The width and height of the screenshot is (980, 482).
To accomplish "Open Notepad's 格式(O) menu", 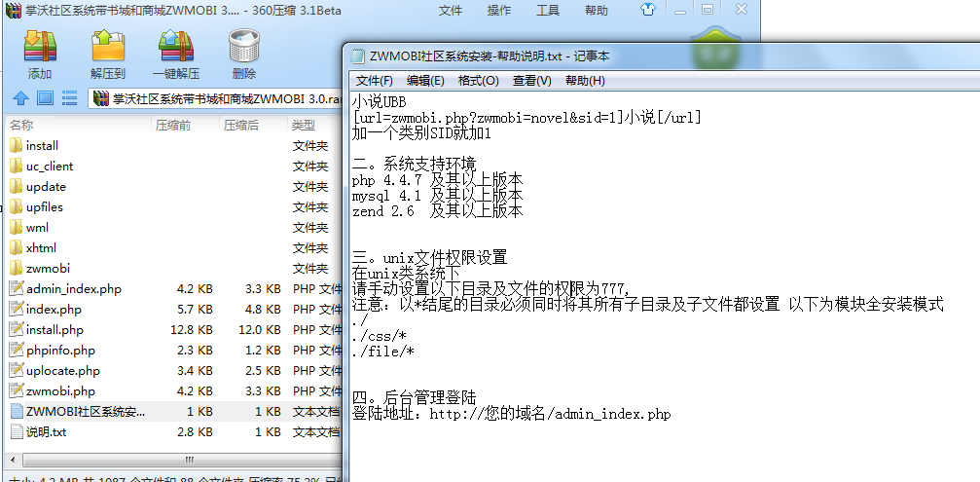I will pyautogui.click(x=478, y=81).
